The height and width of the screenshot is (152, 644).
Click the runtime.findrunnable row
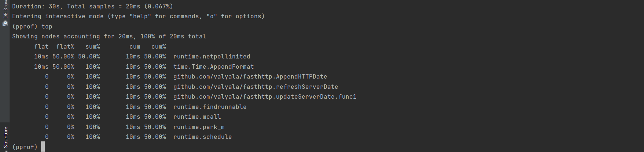tap(210, 107)
